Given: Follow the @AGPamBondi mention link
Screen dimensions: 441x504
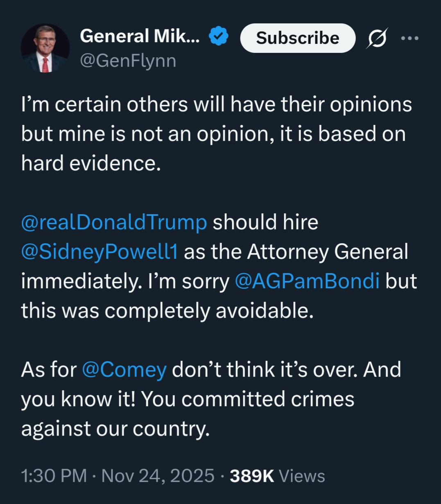Looking at the screenshot, I should tap(307, 281).
